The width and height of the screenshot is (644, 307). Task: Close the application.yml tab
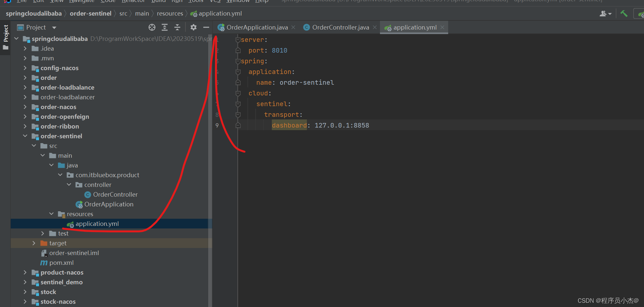pos(442,27)
